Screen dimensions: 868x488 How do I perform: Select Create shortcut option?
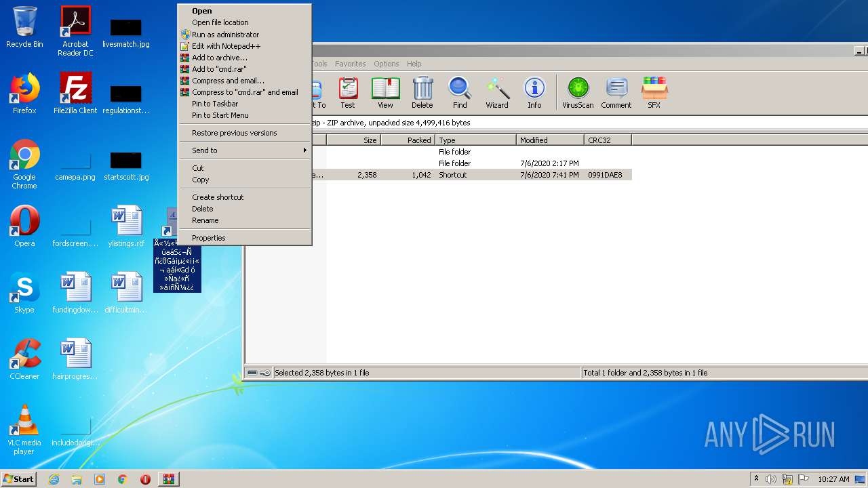pyautogui.click(x=244, y=197)
